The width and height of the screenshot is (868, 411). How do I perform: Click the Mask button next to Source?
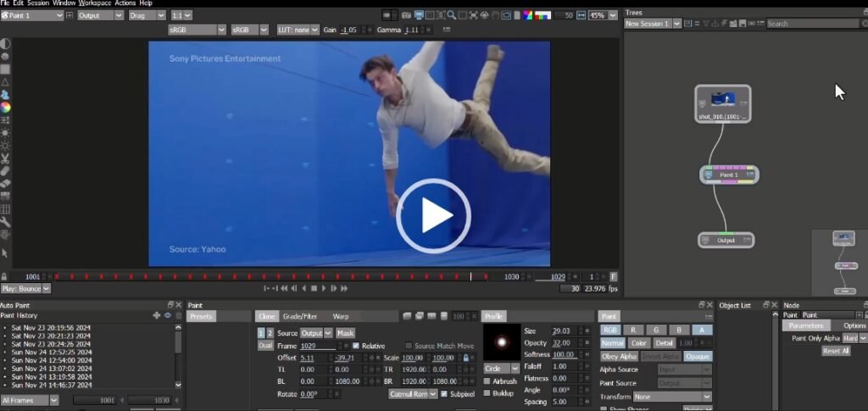346,333
